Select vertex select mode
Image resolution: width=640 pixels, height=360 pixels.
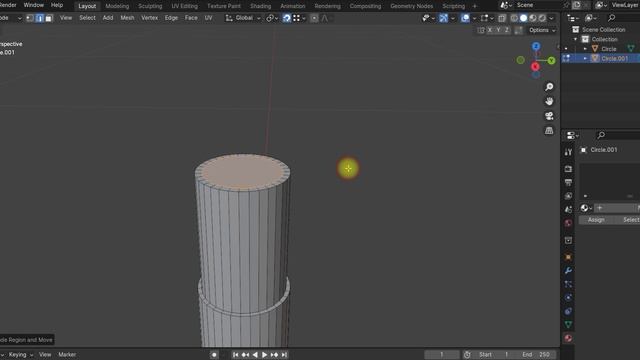click(30, 18)
